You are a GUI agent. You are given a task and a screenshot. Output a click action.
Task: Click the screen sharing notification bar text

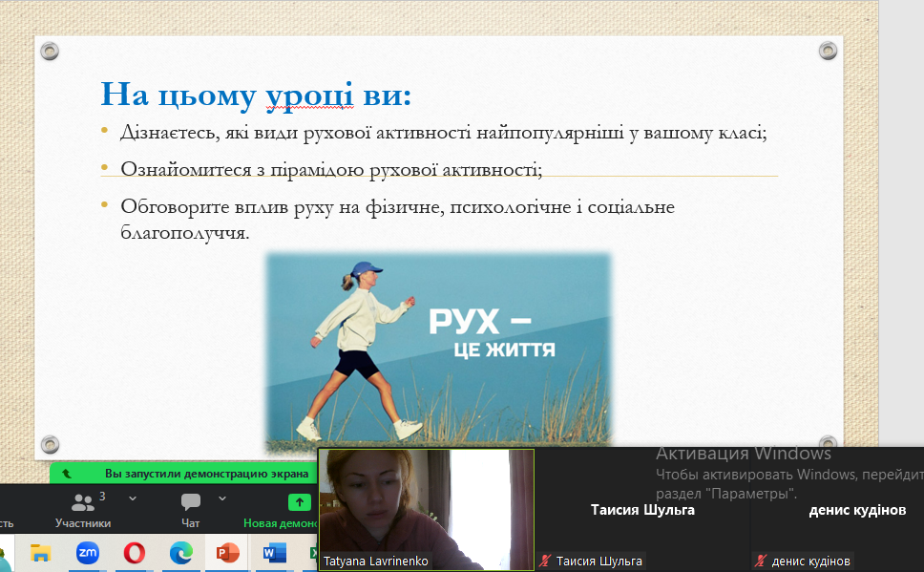tap(206, 473)
